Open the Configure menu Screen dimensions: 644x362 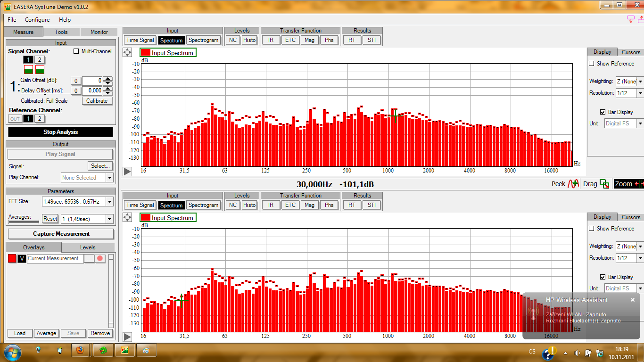[37, 20]
